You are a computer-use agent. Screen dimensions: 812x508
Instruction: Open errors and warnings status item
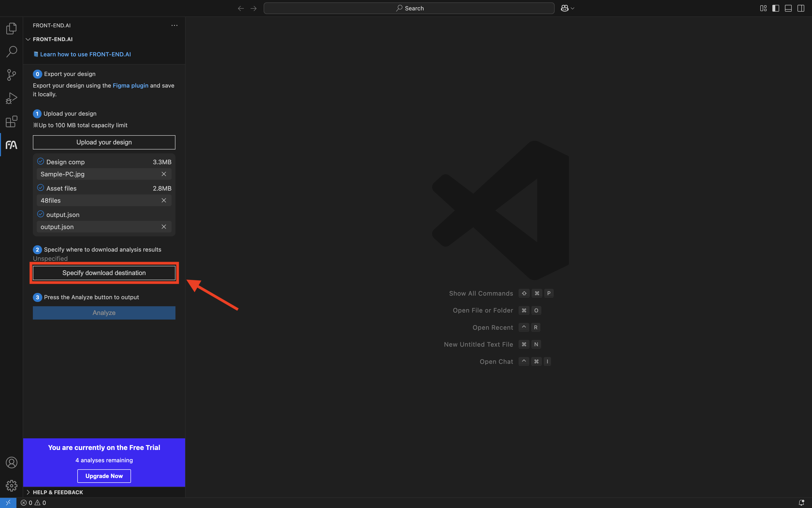(x=33, y=503)
